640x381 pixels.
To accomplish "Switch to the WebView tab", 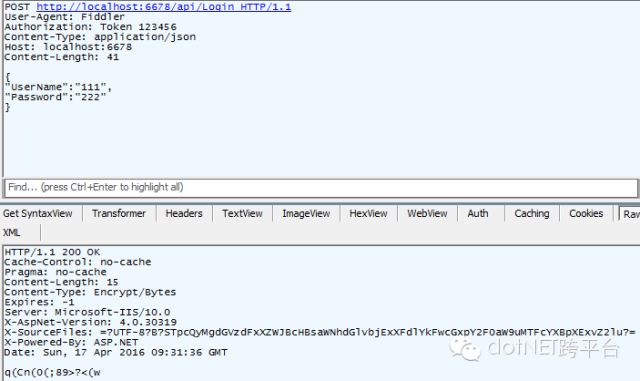I will pyautogui.click(x=427, y=214).
